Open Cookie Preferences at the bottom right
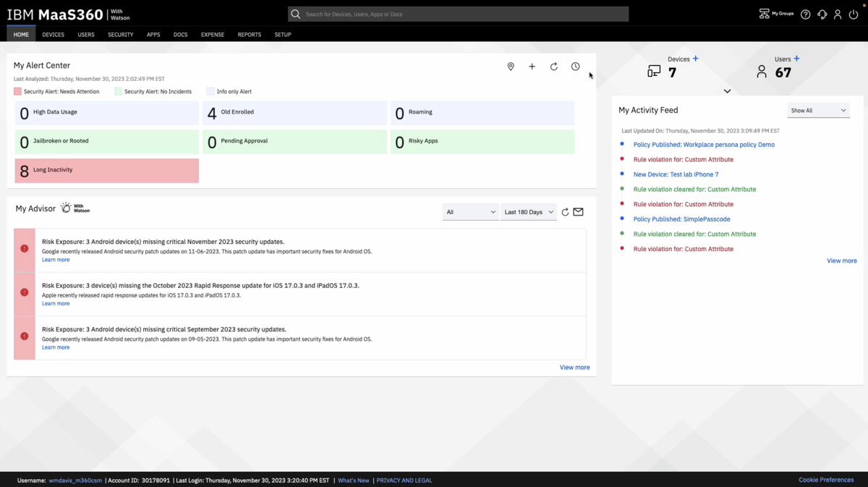This screenshot has width=868, height=487. click(x=826, y=479)
